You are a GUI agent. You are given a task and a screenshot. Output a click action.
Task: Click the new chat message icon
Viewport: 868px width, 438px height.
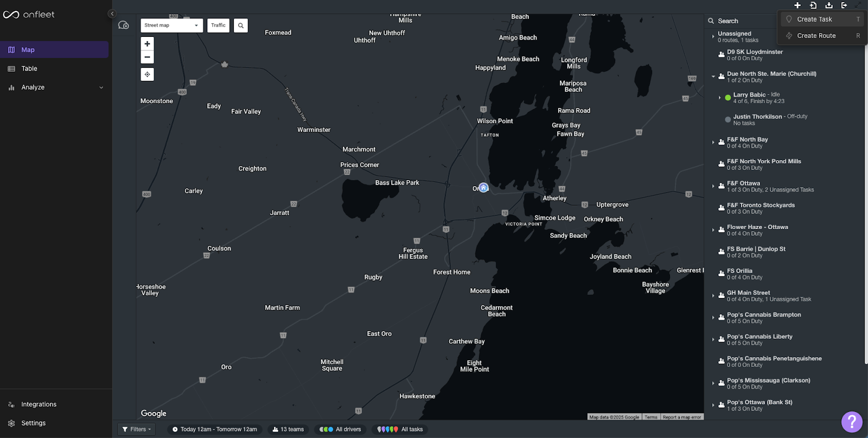point(124,25)
